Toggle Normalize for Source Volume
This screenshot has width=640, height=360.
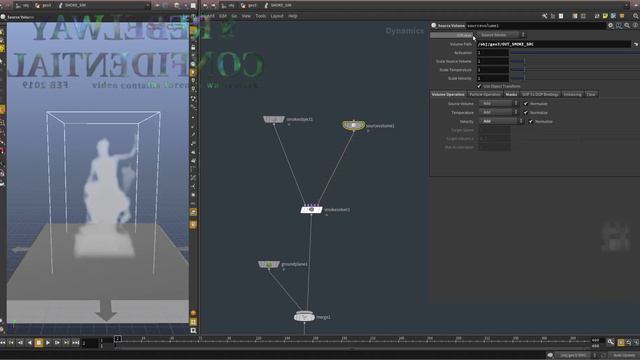point(526,104)
